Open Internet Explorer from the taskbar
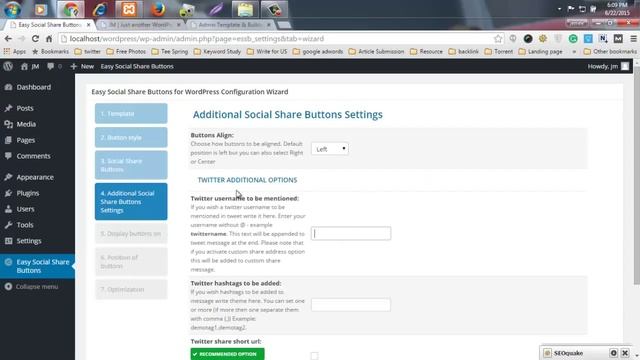Viewport: 640px width, 360px height. (100, 9)
